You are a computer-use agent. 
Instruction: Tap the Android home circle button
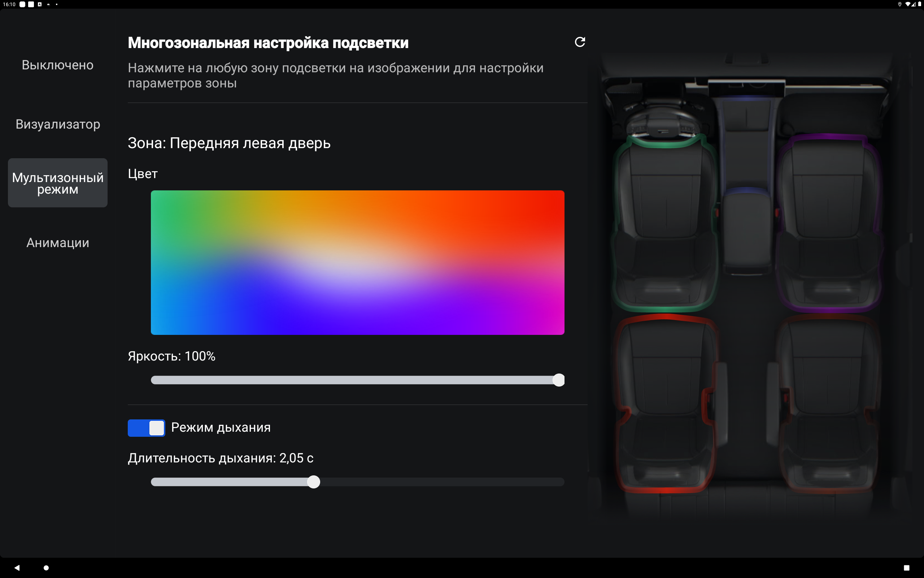(46, 568)
